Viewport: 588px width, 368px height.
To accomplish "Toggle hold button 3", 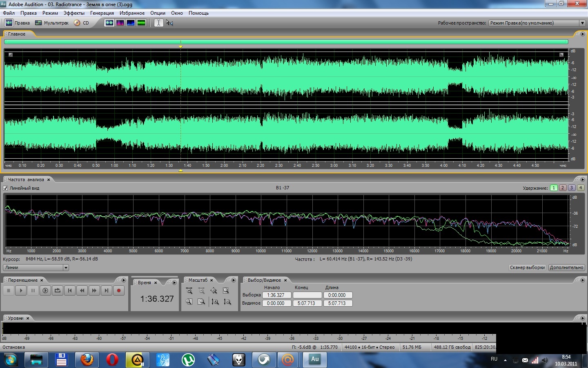I will coord(572,188).
